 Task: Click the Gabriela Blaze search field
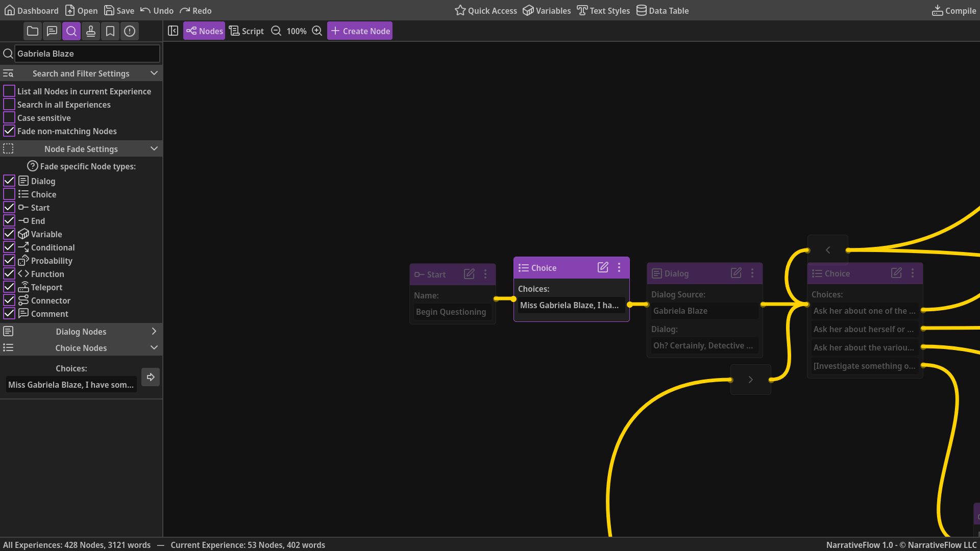tap(87, 54)
